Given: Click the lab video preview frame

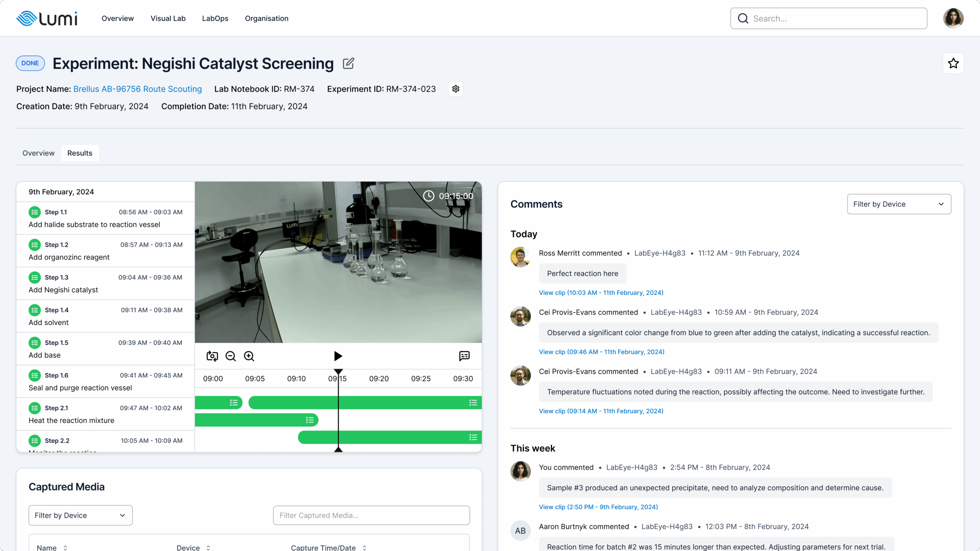Looking at the screenshot, I should (x=338, y=262).
